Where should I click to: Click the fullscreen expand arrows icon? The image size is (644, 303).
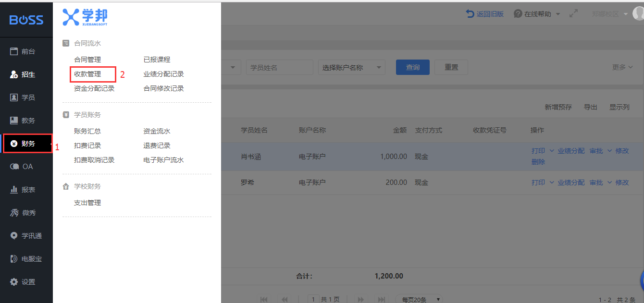point(573,14)
